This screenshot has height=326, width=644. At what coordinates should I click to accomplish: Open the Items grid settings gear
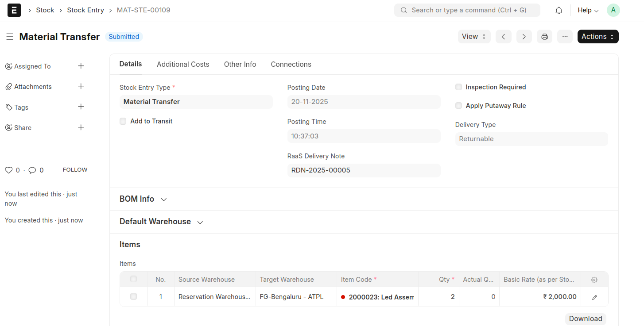[594, 279]
